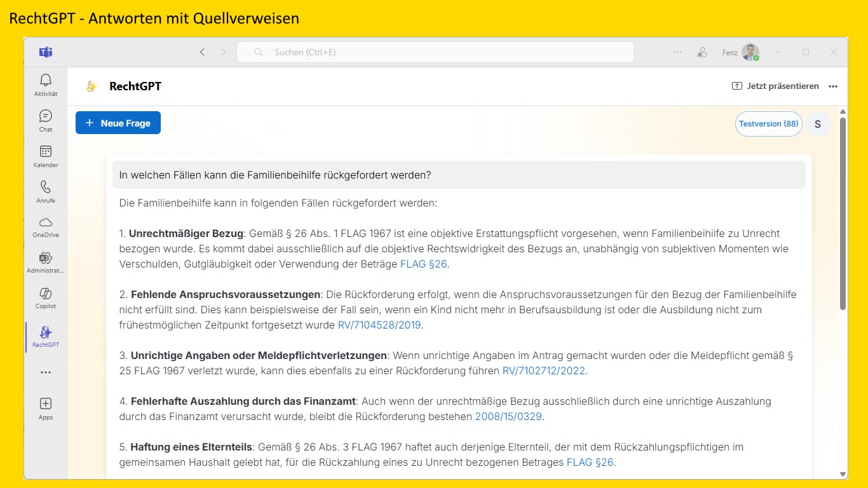Click the RechtGPT app logo in the header
Viewport: 868px width, 488px height.
coord(92,86)
